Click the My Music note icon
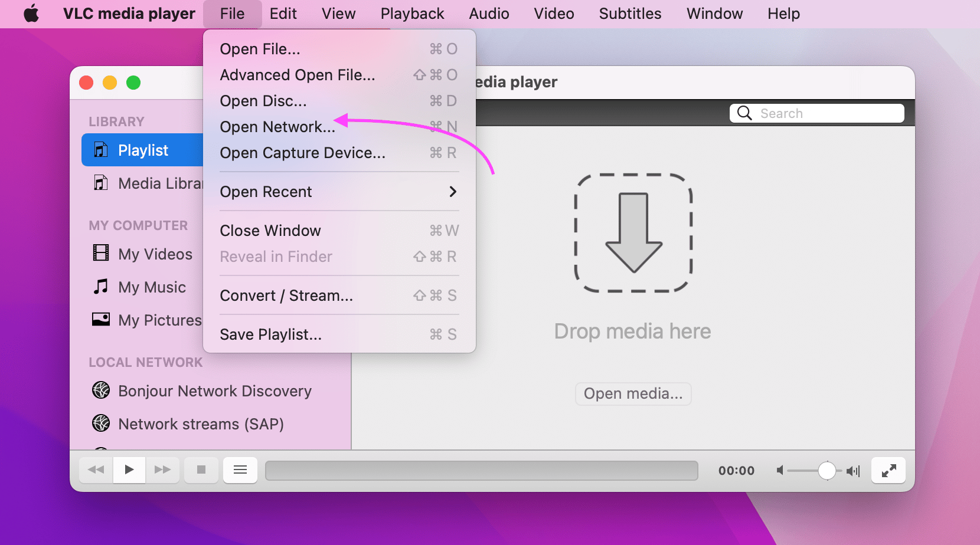Screen dimensions: 980x545 101,287
